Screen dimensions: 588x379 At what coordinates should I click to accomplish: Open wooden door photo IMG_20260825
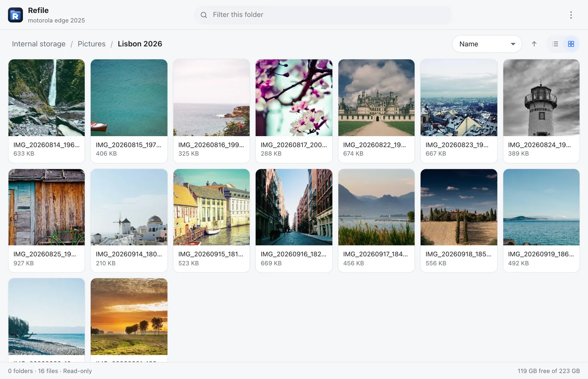[47, 221]
